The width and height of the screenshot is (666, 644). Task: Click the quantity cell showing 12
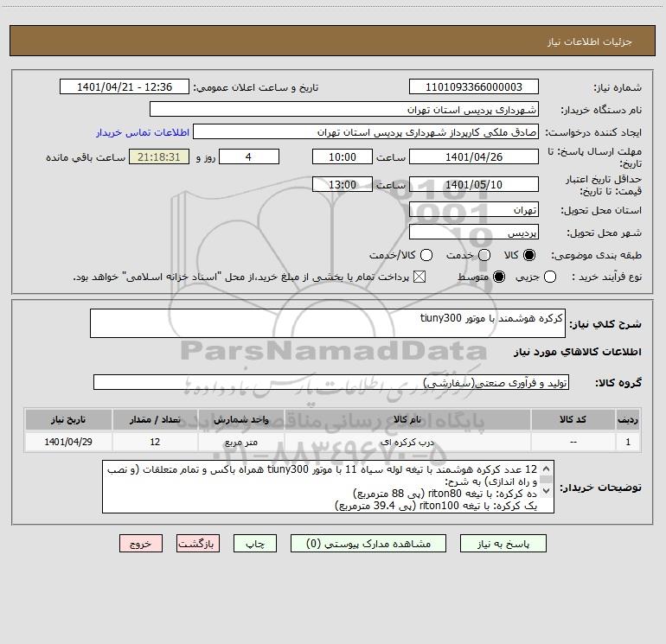(155, 442)
